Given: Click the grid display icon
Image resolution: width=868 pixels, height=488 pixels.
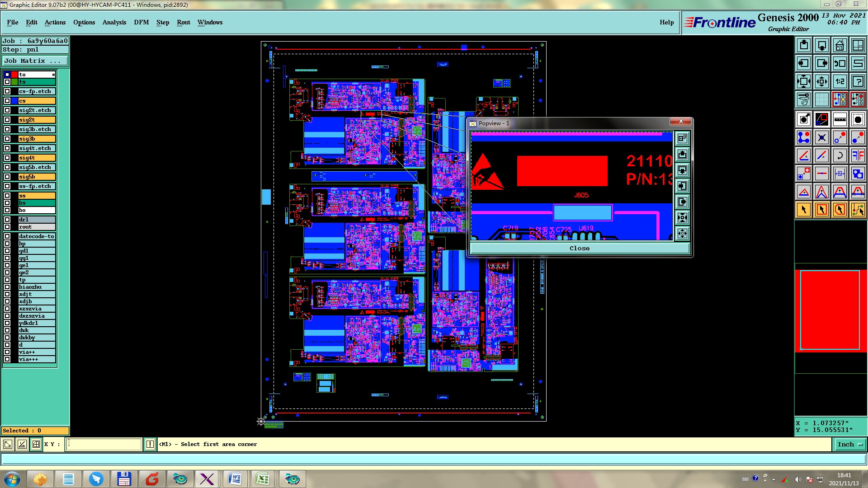Looking at the screenshot, I should coord(821,99).
